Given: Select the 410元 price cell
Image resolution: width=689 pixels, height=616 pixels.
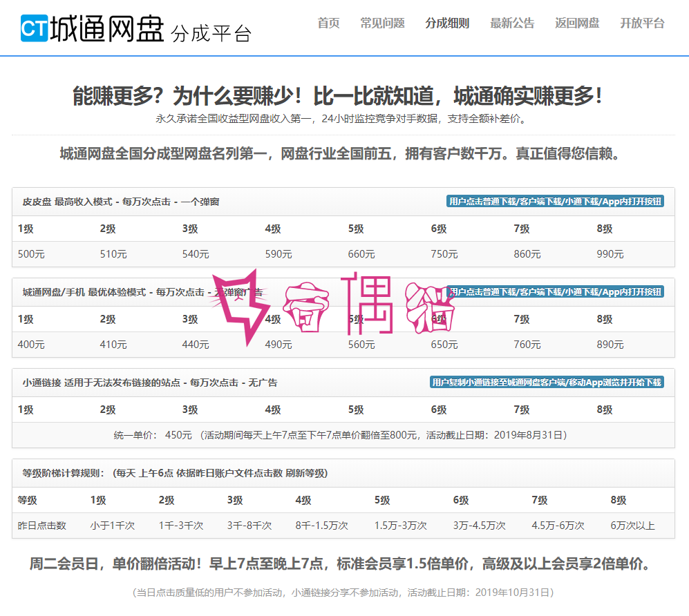Looking at the screenshot, I should tap(113, 345).
